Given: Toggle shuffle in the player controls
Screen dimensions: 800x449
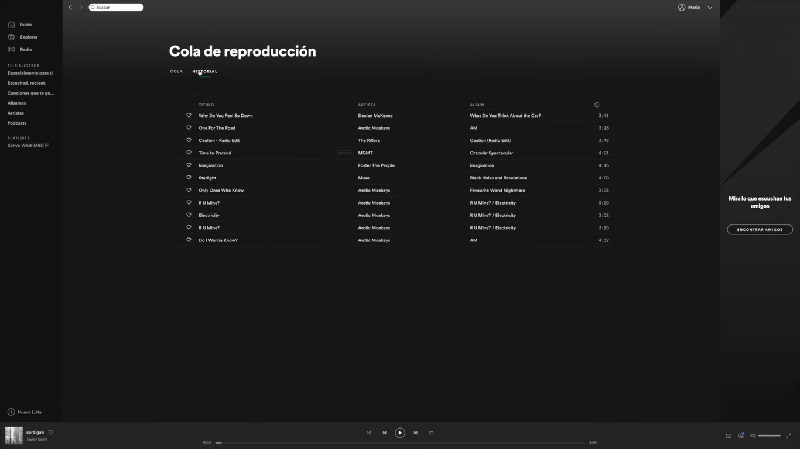Looking at the screenshot, I should tap(369, 433).
